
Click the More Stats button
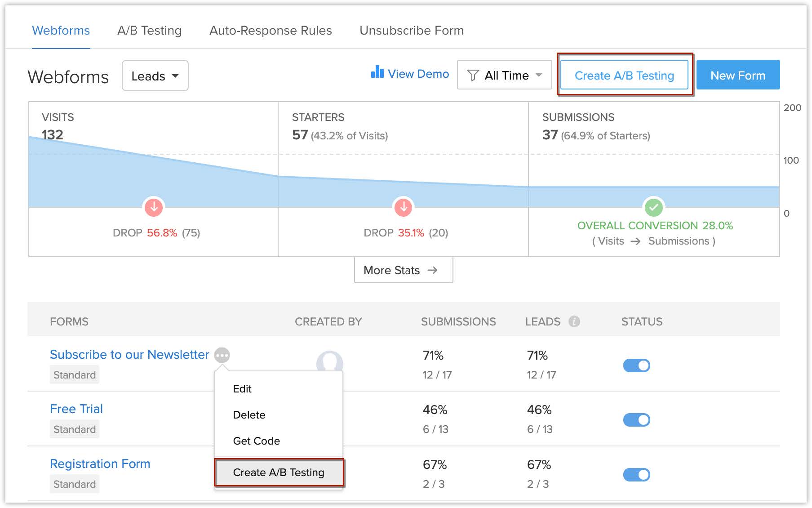[403, 270]
